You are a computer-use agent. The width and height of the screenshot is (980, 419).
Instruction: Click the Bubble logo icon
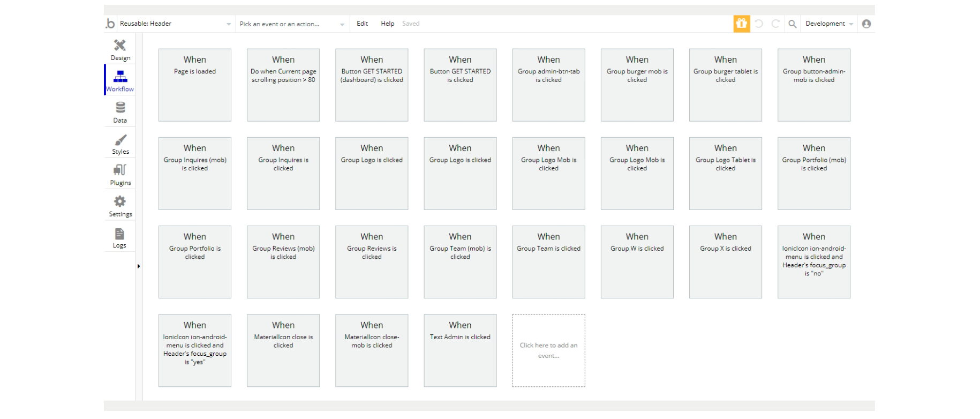(110, 24)
